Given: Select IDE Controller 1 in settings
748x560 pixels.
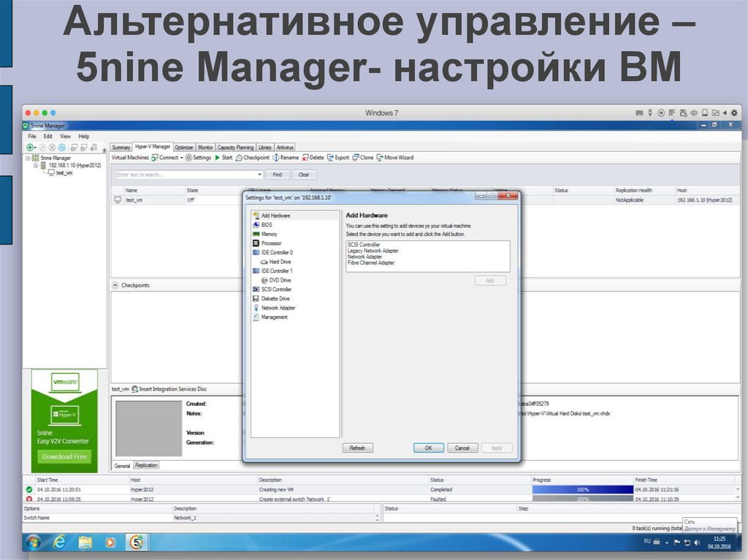Looking at the screenshot, I should [x=272, y=271].
